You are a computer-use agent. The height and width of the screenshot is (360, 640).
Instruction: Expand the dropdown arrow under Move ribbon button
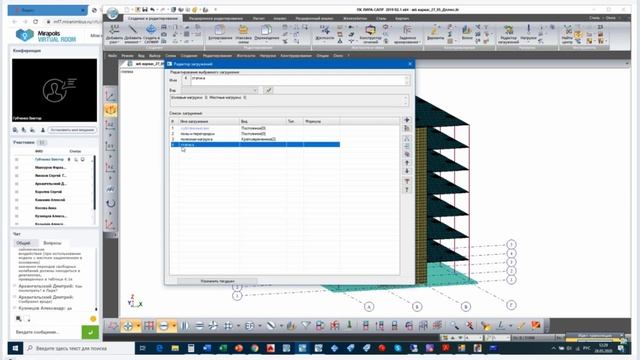(x=266, y=41)
